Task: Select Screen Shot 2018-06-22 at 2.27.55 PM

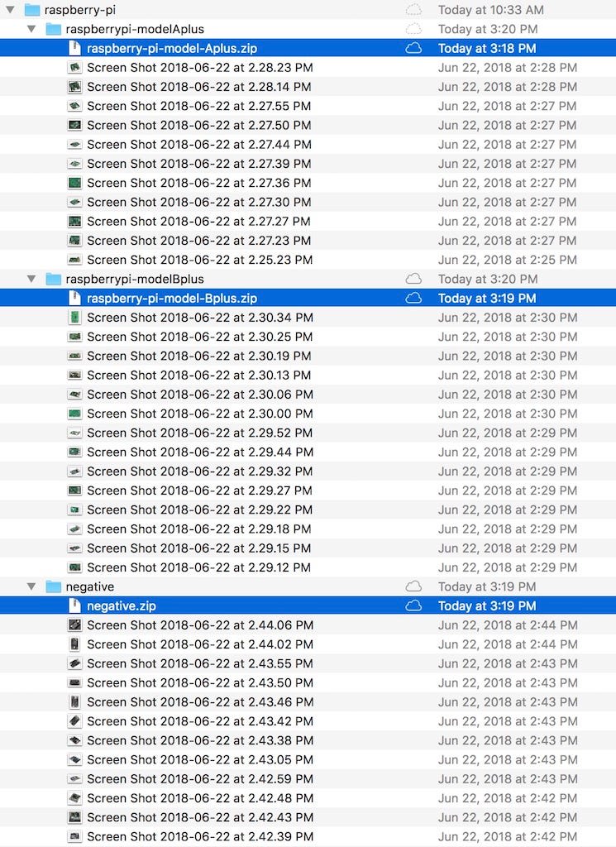Action: [199, 106]
